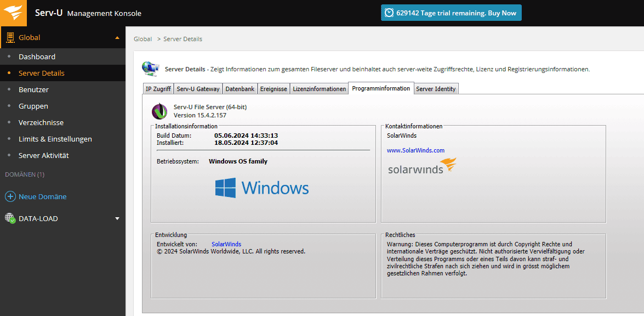The image size is (644, 316).
Task: Click the Serv-U Management Konsole title
Action: [88, 13]
